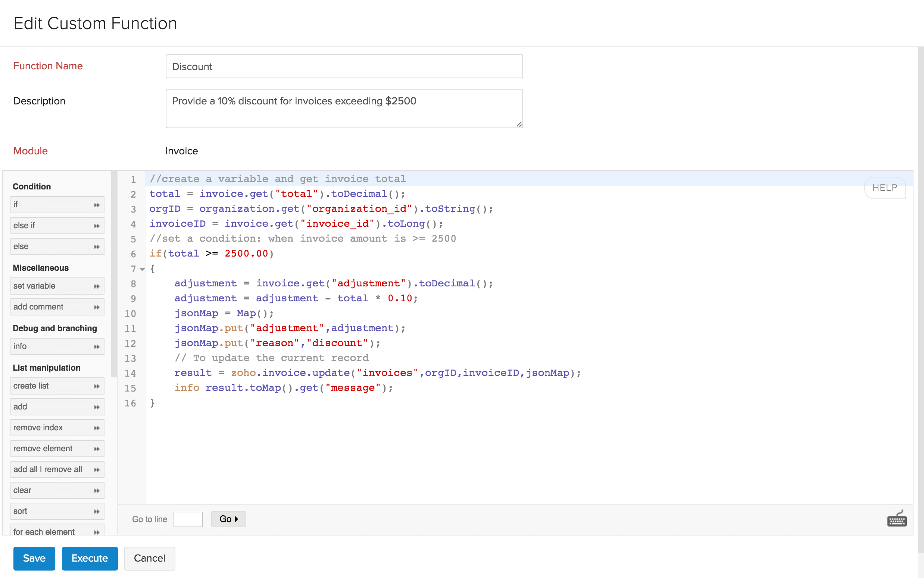Viewport: 924px width, 578px height.
Task: Insert an "info" debug statement icon
Action: [97, 346]
